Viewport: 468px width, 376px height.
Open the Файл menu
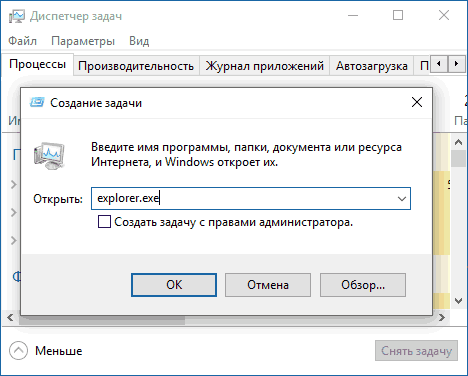22,41
